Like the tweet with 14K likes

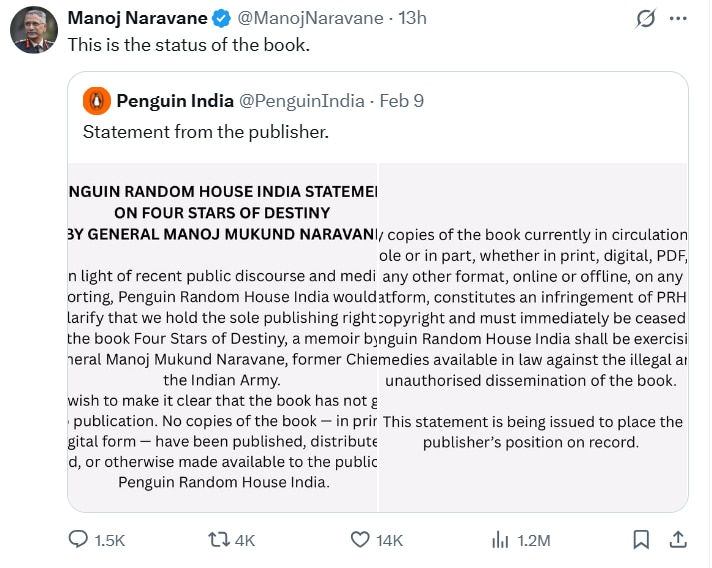point(361,540)
